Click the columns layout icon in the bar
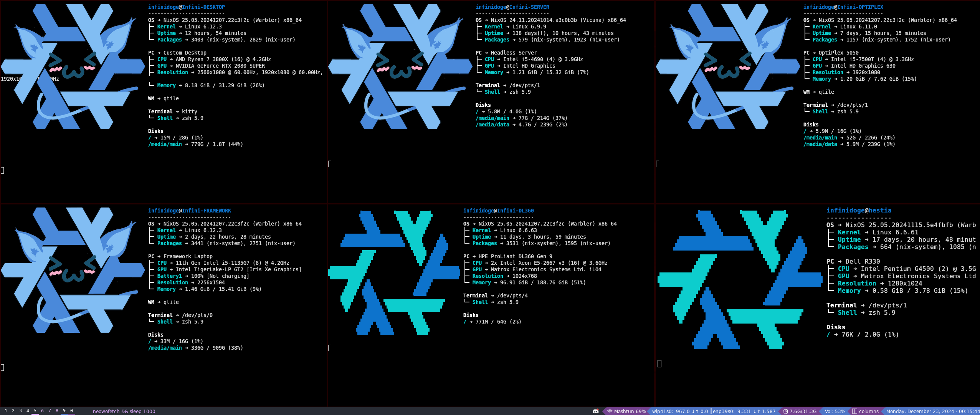Screen dimensions: 980x415 pyautogui.click(x=854, y=411)
